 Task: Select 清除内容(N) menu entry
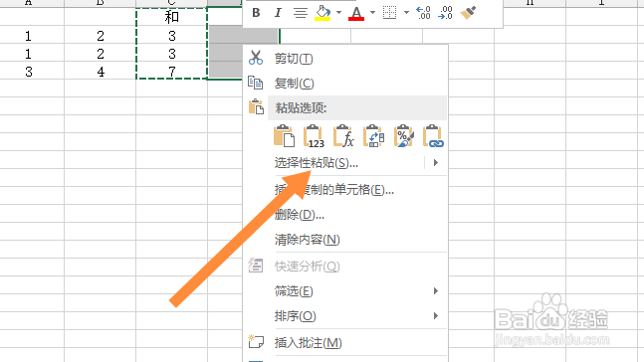(308, 240)
